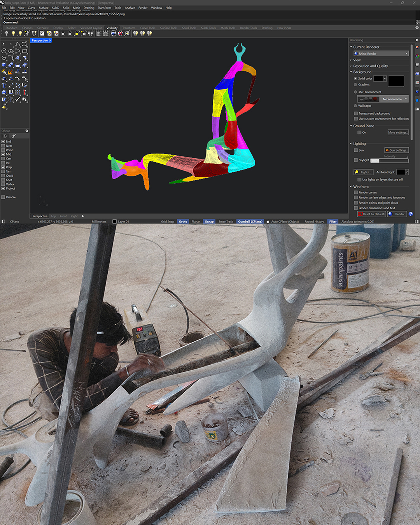Collapse the Lighting section
Image resolution: width=420 pixels, height=525 pixels.
351,143
